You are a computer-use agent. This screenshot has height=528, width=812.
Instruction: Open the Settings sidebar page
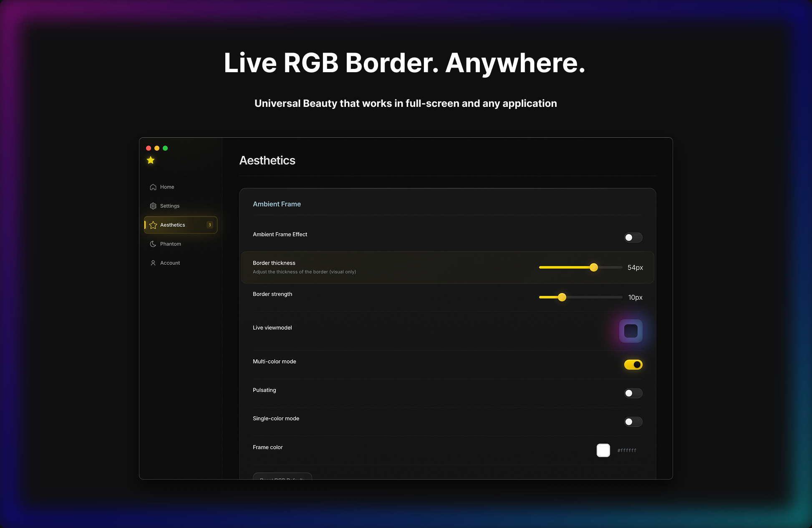170,206
